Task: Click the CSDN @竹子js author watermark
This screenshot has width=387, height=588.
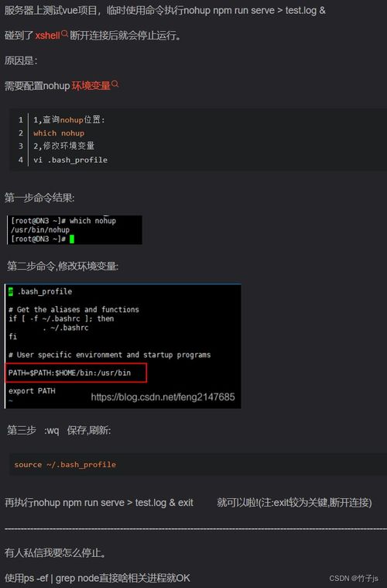Action: (x=354, y=578)
